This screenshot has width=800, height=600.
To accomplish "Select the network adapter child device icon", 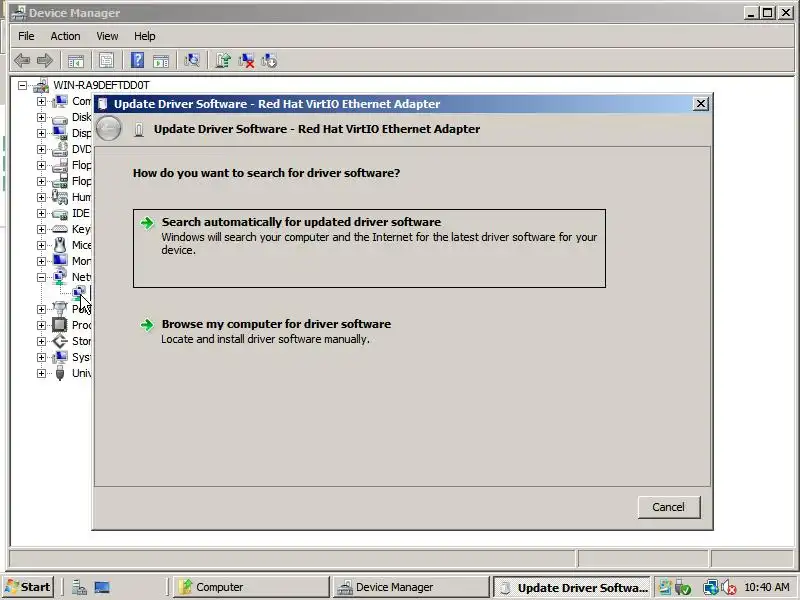I will click(79, 293).
